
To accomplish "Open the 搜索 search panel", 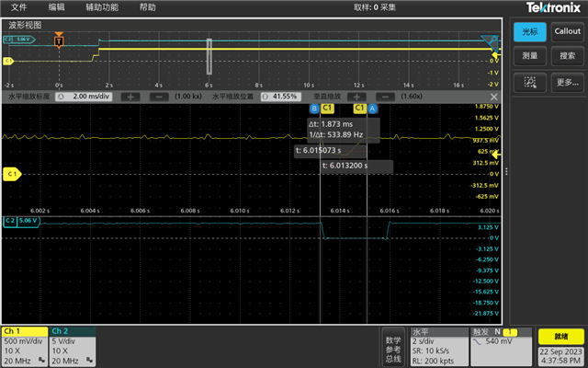I will point(568,56).
